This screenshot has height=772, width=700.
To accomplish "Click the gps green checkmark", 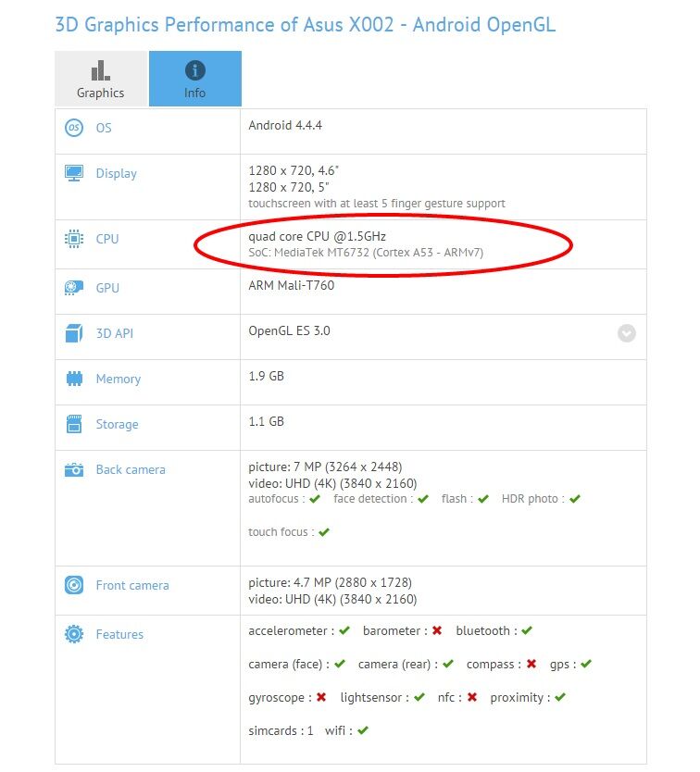I will click(586, 664).
